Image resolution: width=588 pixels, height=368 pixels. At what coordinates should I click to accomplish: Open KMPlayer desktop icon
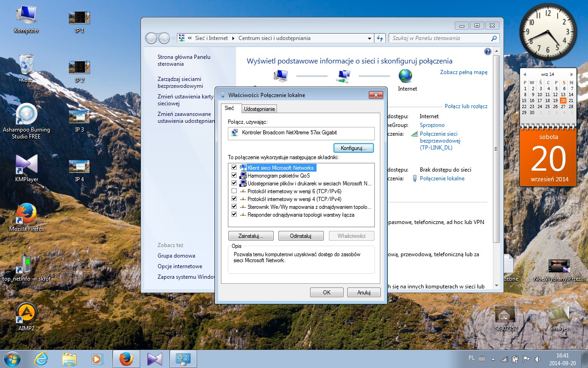click(27, 165)
